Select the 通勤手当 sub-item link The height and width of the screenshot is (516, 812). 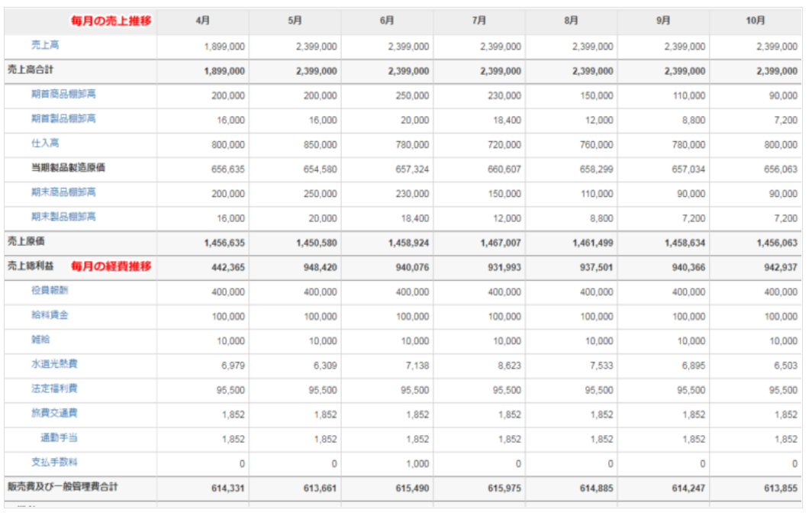tap(59, 438)
